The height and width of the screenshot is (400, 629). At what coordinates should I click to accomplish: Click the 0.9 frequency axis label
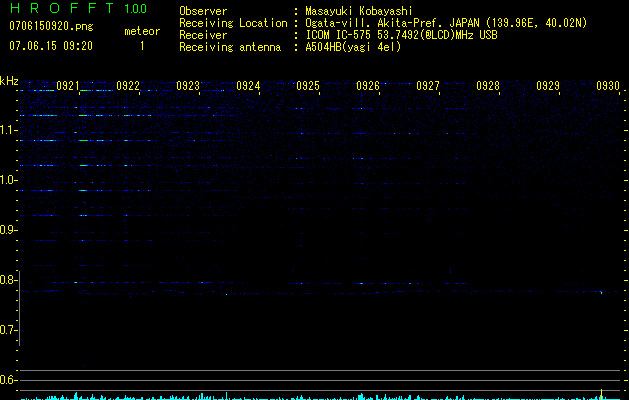click(x=7, y=230)
